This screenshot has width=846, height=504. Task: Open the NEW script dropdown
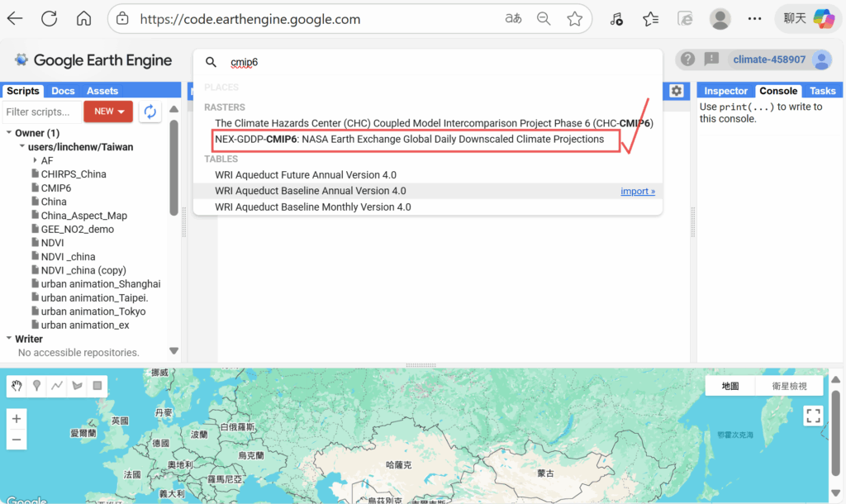pos(108,112)
